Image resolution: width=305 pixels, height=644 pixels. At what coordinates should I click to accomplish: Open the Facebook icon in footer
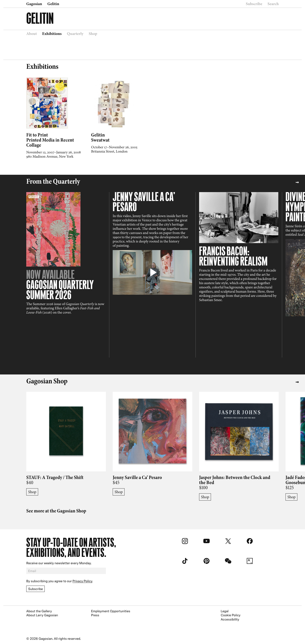[250, 541]
